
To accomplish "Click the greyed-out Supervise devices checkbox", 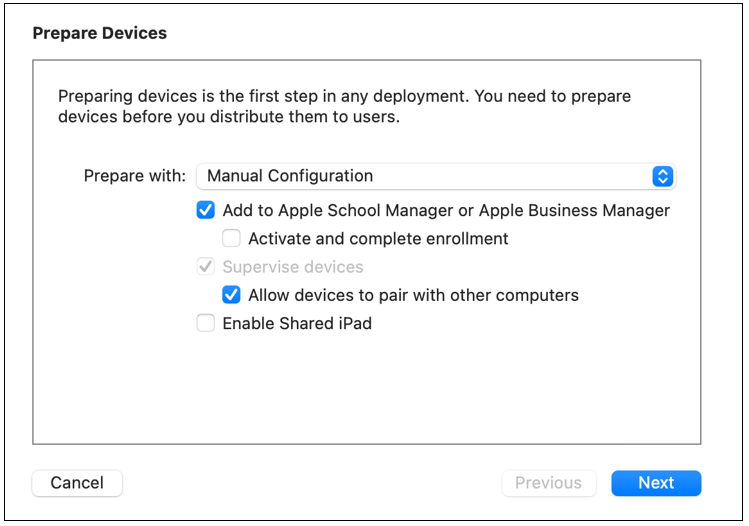I will 206,267.
